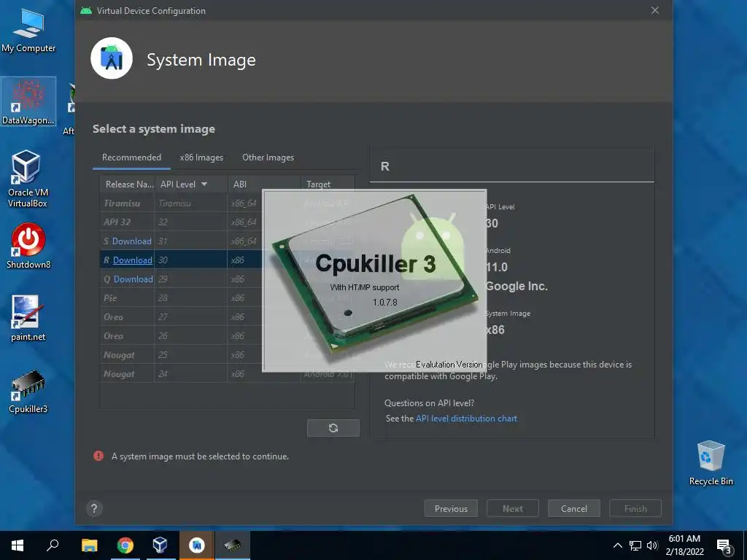Viewport: 747px width, 560px height.
Task: Sort by API Level column header
Action: tap(190, 184)
